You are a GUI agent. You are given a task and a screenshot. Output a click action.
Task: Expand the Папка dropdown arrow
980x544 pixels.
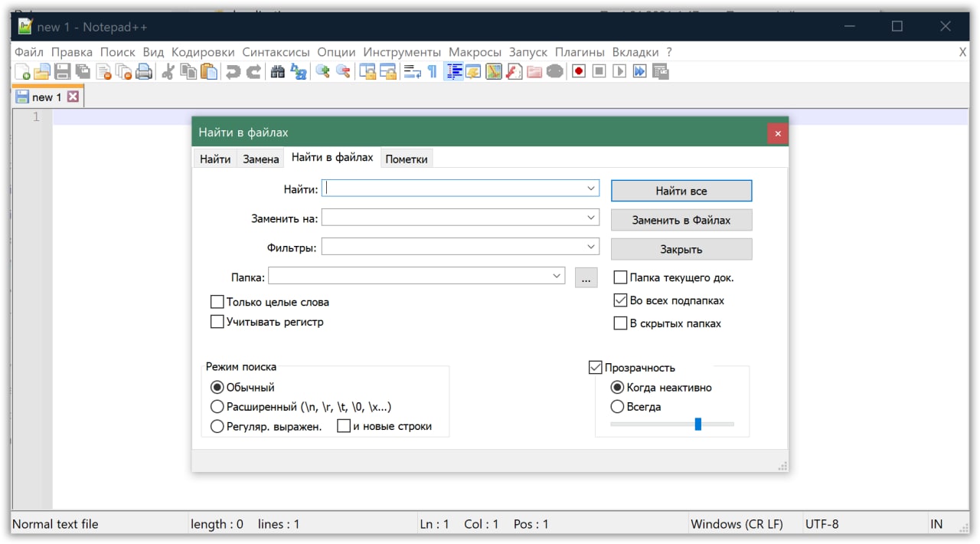pyautogui.click(x=557, y=276)
